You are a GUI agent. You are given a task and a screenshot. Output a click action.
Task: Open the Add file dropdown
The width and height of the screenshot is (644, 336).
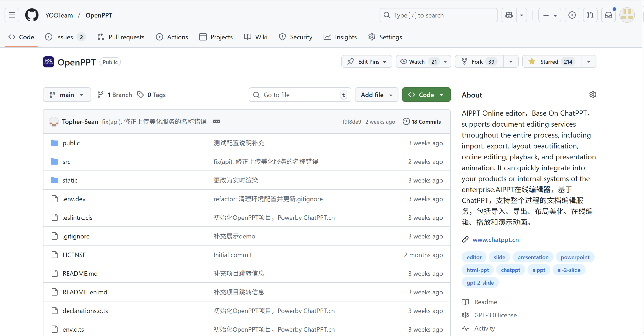376,95
